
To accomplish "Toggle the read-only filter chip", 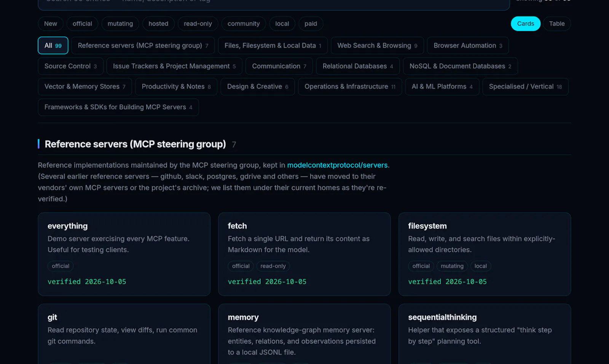I will 198,24.
